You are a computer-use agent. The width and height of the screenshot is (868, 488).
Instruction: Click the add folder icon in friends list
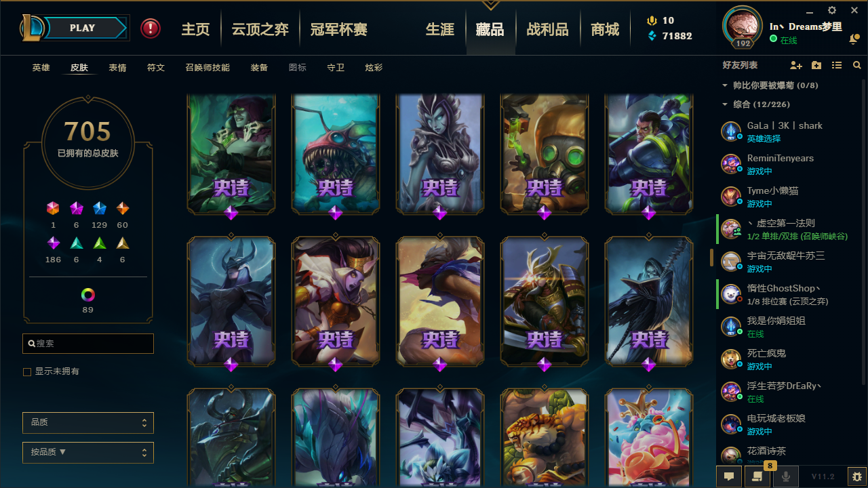816,65
